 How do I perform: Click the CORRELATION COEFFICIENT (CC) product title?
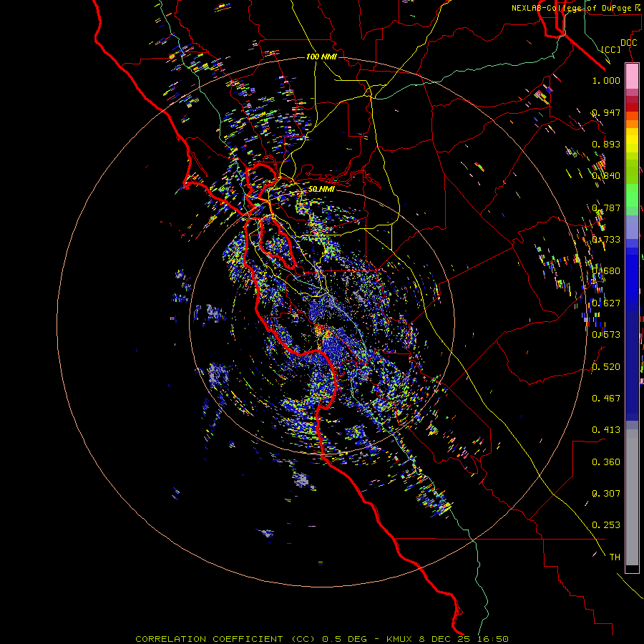click(225, 639)
